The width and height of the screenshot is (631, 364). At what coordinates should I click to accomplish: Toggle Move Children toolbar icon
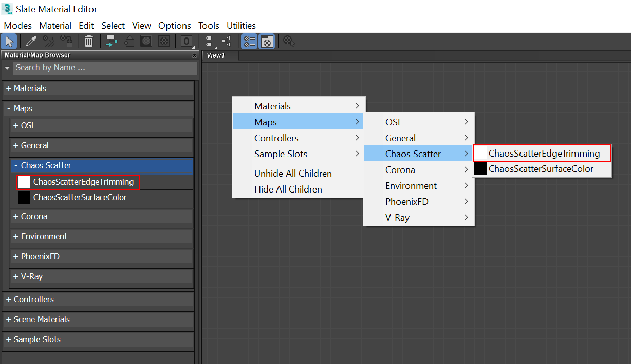[x=112, y=42]
